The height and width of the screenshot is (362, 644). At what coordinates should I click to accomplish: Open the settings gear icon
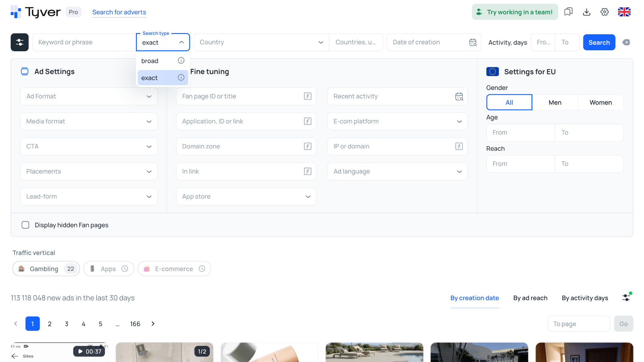(x=604, y=12)
